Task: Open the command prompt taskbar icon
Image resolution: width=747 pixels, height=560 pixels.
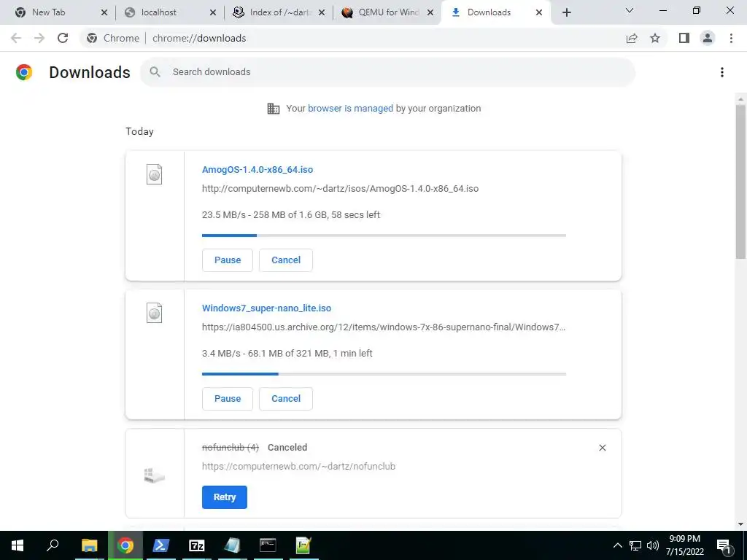Action: (268, 545)
